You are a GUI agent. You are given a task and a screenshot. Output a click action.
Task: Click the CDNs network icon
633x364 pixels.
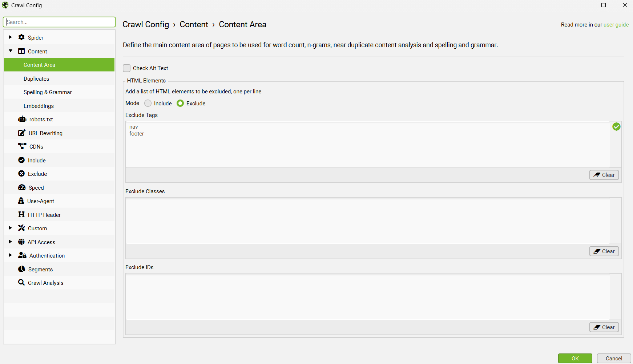22,146
